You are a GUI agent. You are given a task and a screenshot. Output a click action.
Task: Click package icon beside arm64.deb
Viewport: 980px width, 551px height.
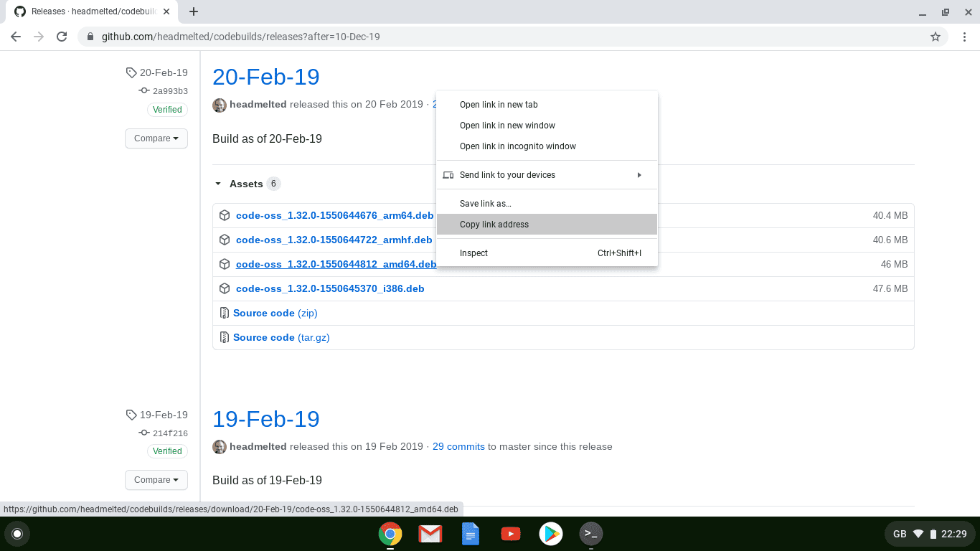225,215
